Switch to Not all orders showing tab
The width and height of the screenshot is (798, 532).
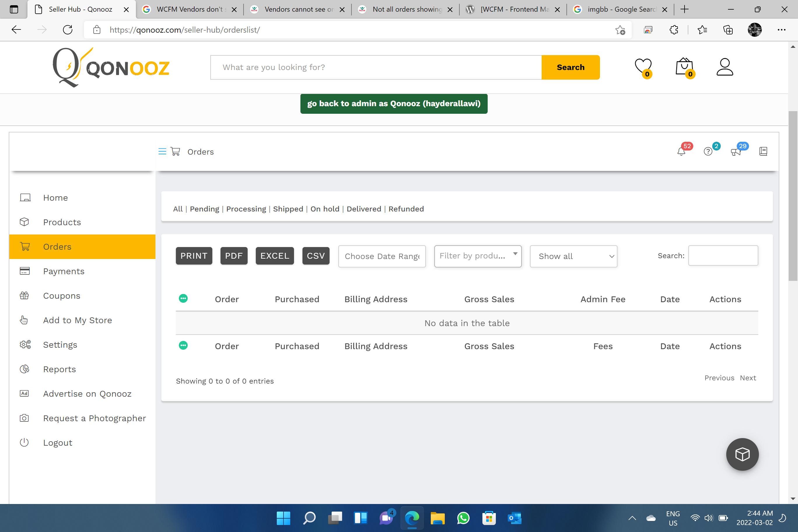click(x=405, y=10)
